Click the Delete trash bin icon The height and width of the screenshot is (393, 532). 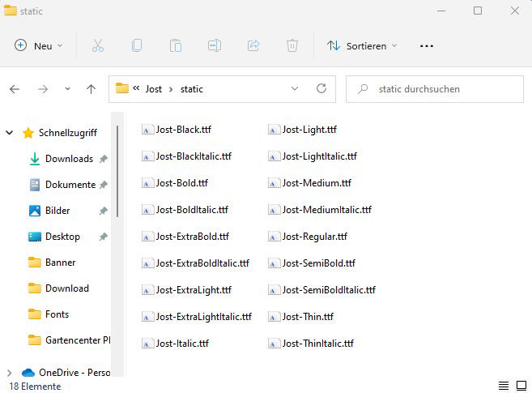point(292,46)
